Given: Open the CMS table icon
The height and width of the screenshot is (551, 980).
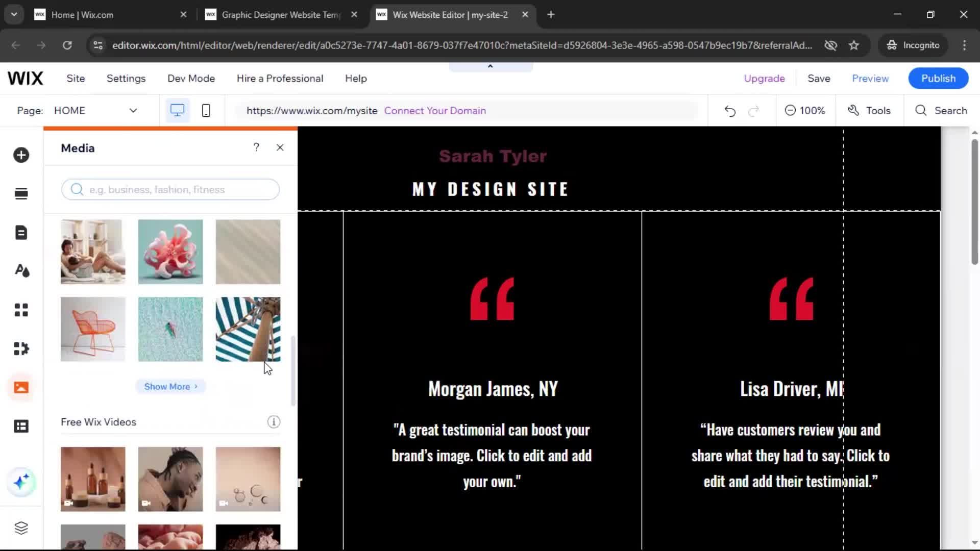Looking at the screenshot, I should pos(21,426).
